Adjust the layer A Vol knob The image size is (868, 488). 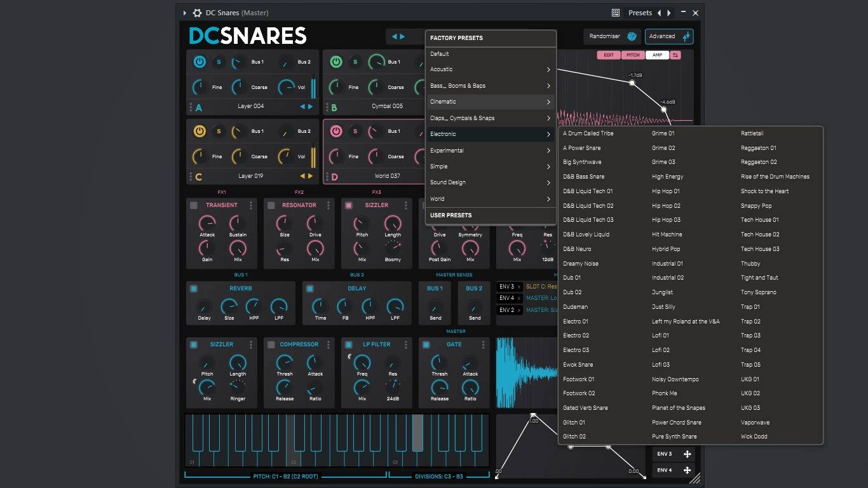click(x=286, y=87)
